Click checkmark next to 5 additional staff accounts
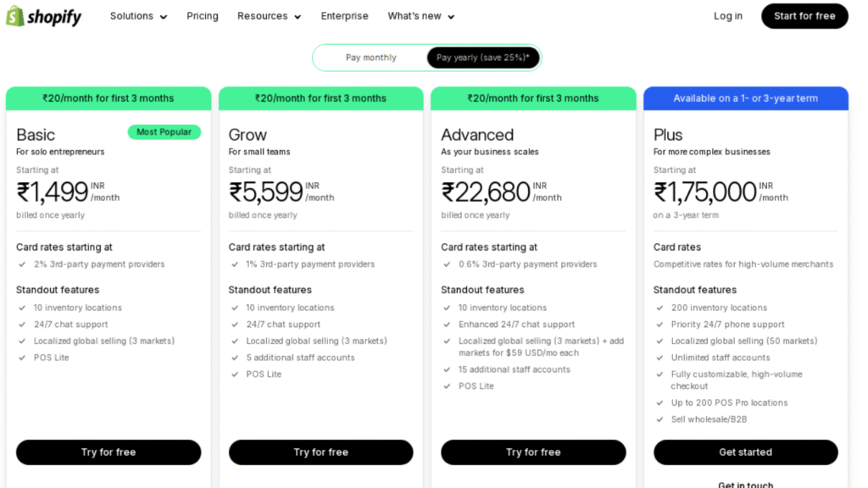Screen dimensions: 868x488 point(235,358)
